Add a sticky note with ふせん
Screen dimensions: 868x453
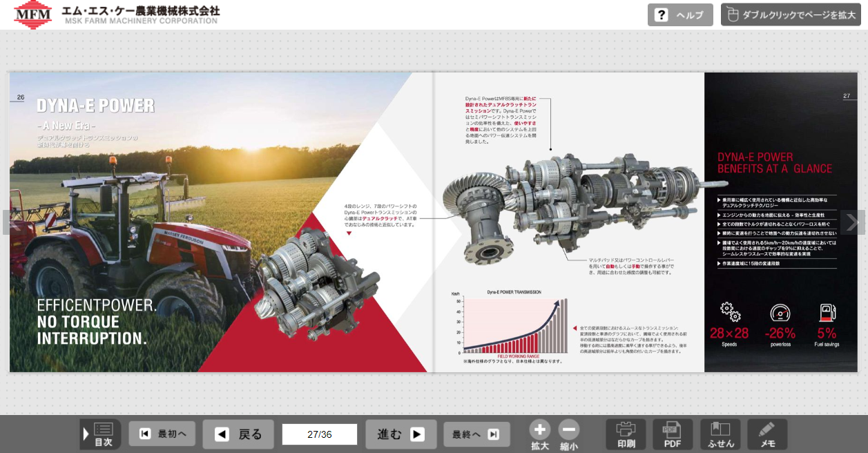point(720,434)
